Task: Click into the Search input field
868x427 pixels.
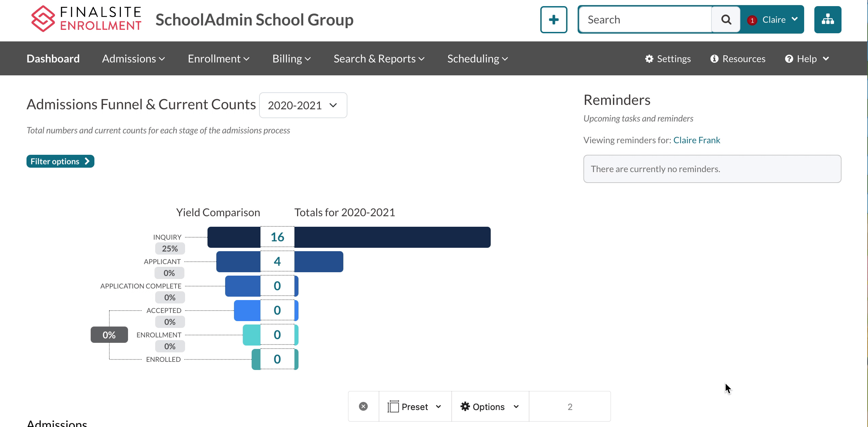Action: [645, 20]
